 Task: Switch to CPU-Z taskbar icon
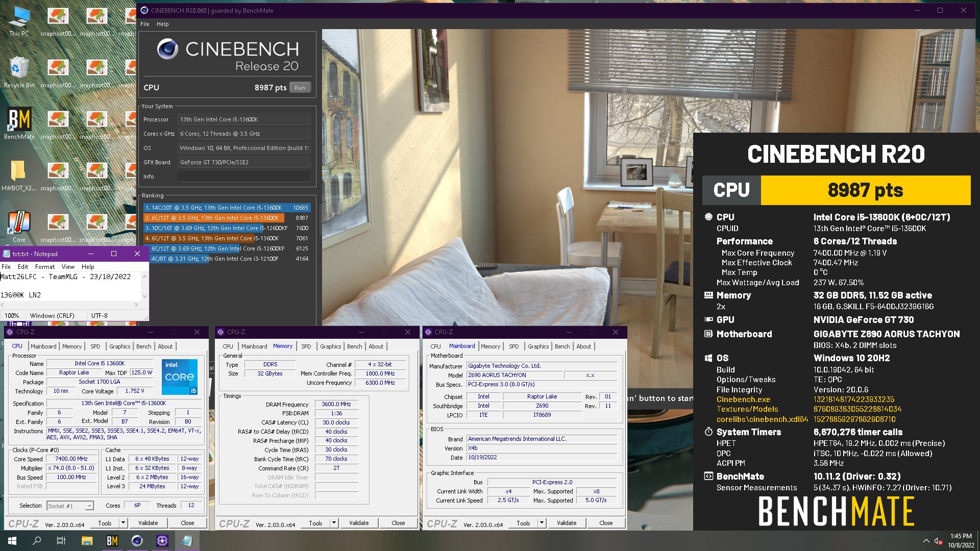pos(162,541)
